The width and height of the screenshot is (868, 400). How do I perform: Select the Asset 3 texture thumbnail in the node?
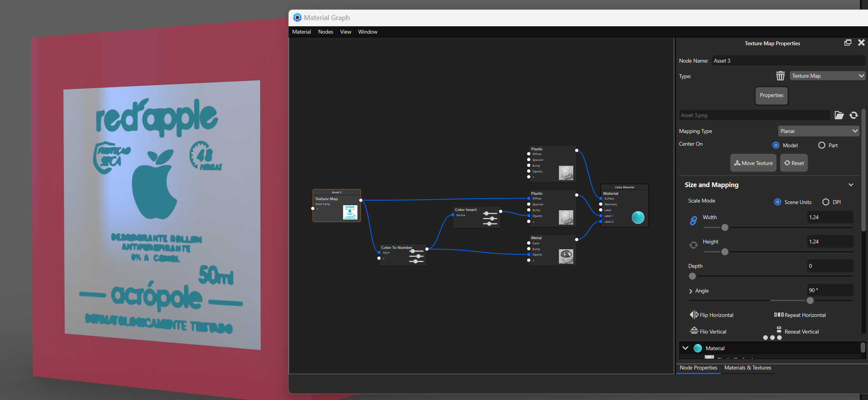pyautogui.click(x=350, y=212)
